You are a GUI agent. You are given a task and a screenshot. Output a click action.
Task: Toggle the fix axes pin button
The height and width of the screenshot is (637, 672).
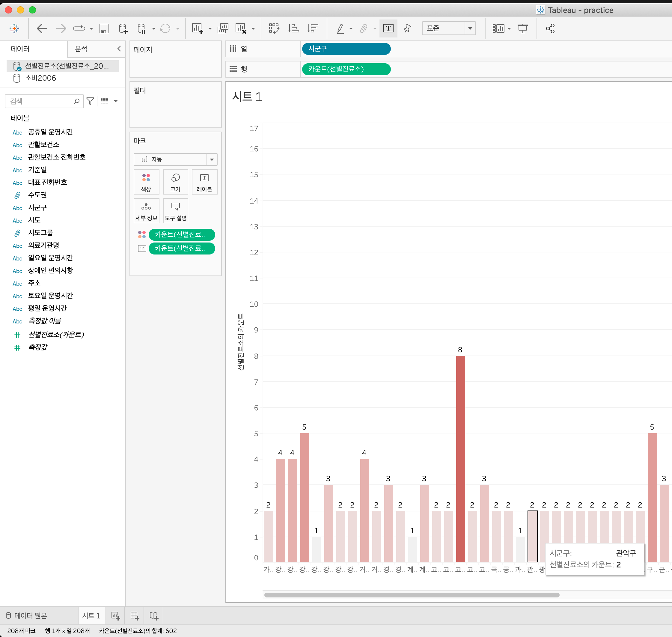pyautogui.click(x=407, y=28)
